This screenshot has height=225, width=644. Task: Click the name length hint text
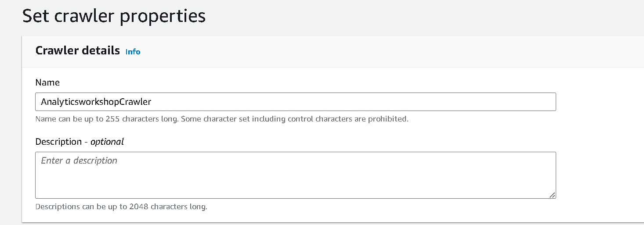tap(222, 119)
